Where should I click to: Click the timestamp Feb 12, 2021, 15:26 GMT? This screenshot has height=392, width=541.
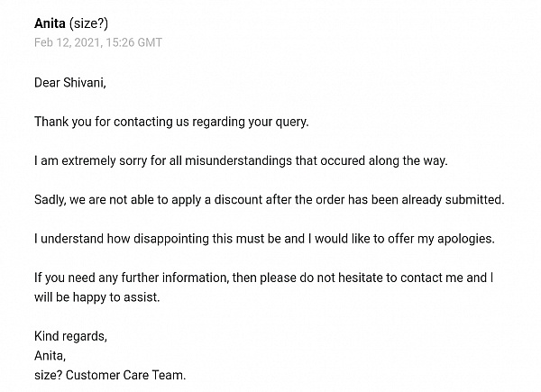coord(98,42)
